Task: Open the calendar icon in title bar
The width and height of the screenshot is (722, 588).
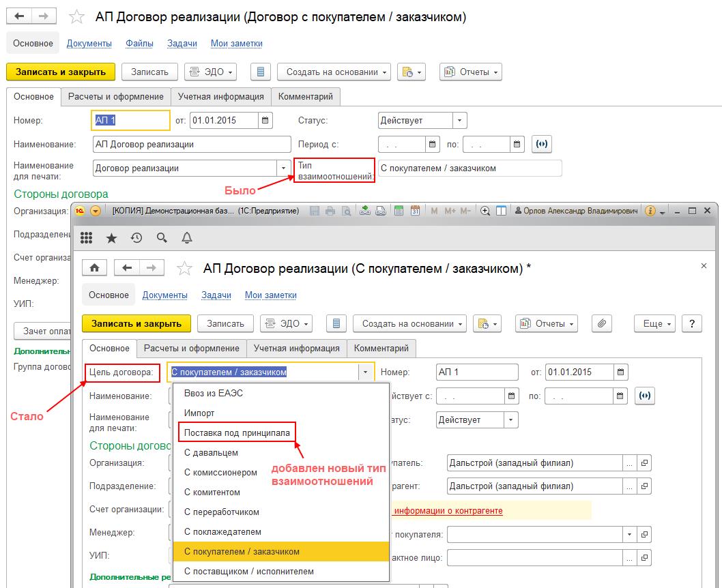Action: pos(415,211)
